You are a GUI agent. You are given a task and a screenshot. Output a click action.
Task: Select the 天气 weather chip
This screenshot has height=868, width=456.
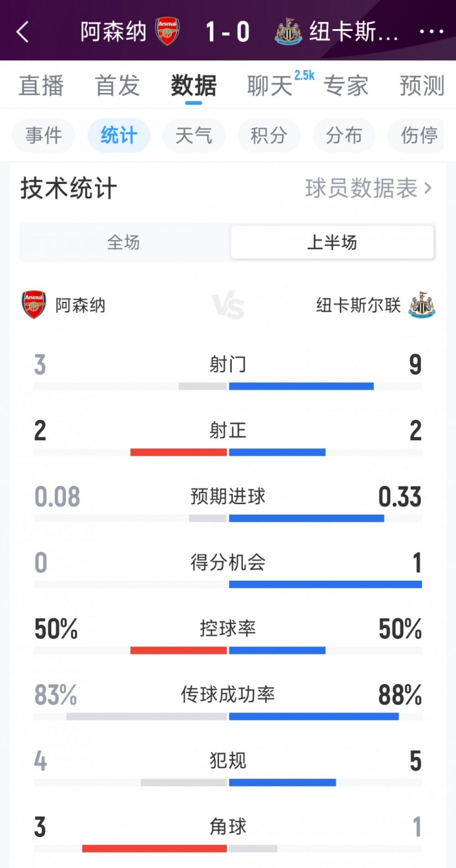[x=194, y=135]
